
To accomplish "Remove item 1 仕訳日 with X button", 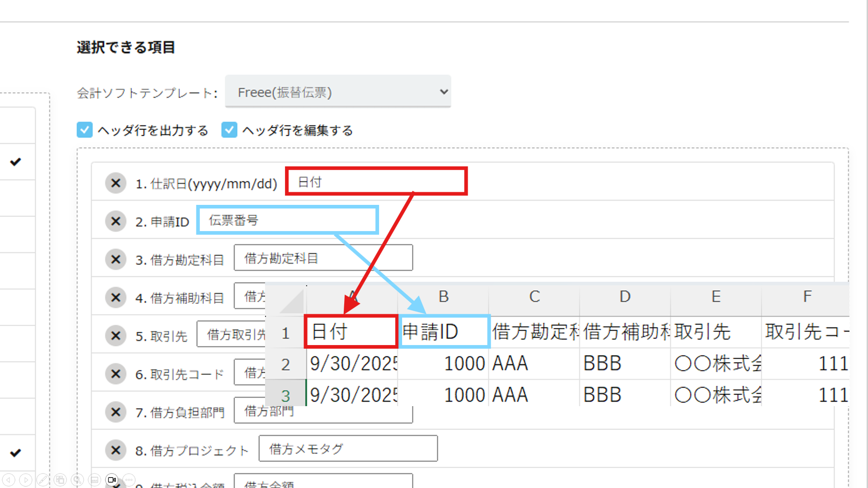I will [116, 183].
